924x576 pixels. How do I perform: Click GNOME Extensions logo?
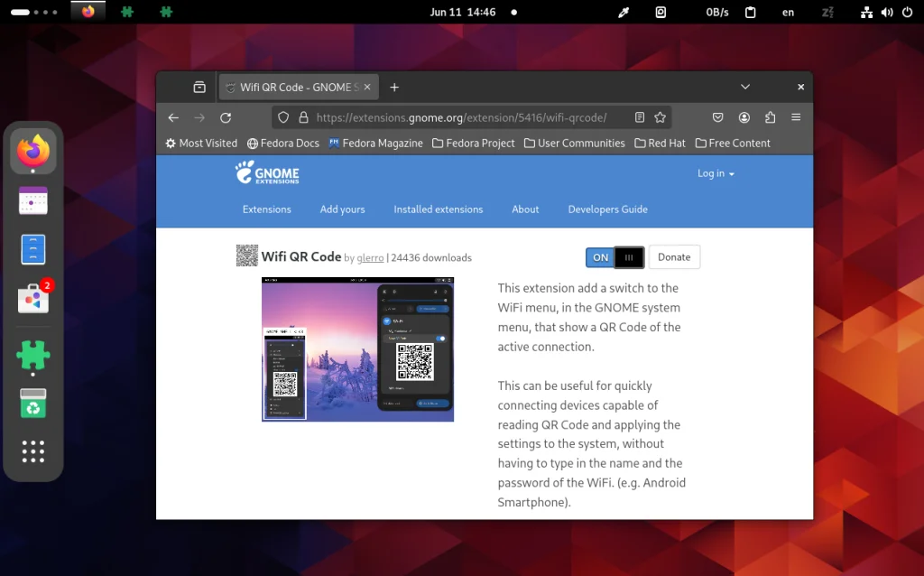click(x=267, y=172)
